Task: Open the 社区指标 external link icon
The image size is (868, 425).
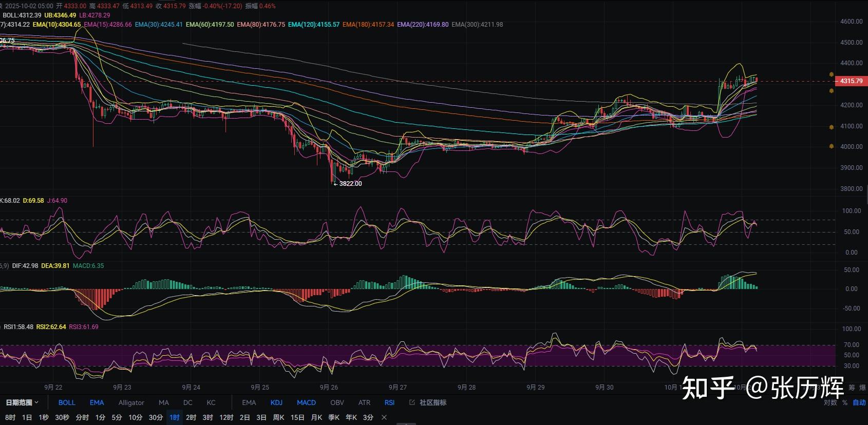Action: click(412, 402)
